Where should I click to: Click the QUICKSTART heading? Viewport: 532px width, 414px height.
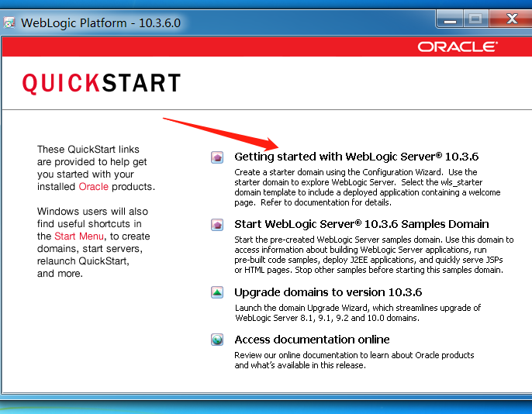[102, 83]
